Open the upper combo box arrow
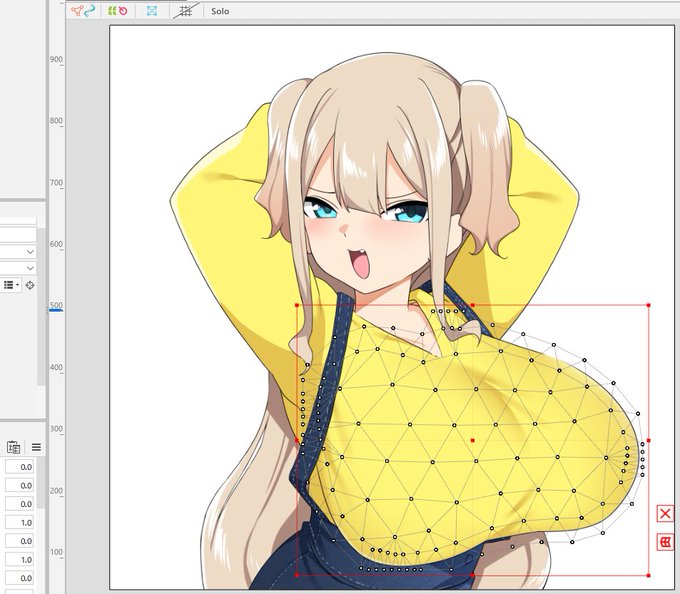This screenshot has width=680, height=594. click(x=30, y=251)
